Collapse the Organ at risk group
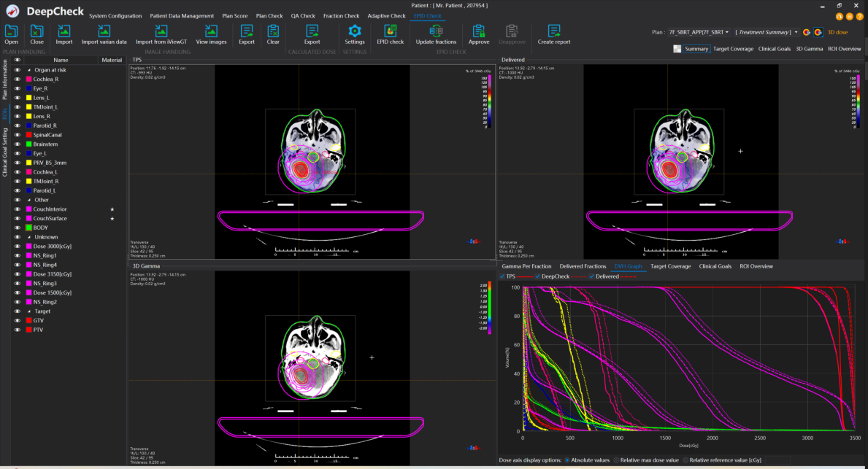 click(28, 69)
